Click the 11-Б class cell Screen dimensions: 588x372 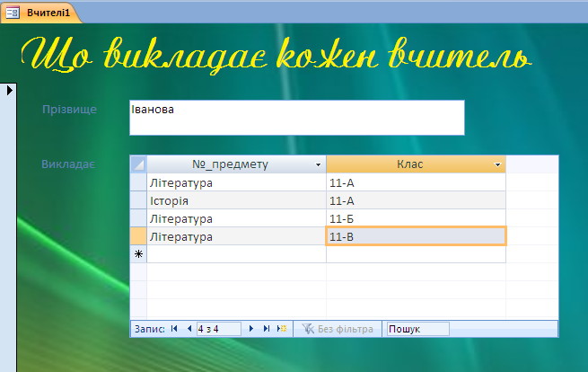coord(416,218)
